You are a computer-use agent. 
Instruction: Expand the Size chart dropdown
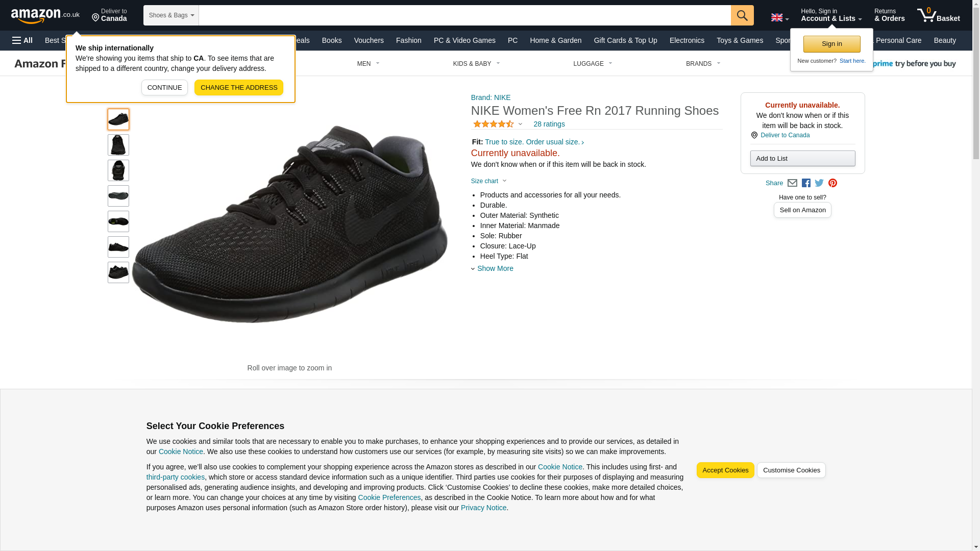[x=488, y=181]
